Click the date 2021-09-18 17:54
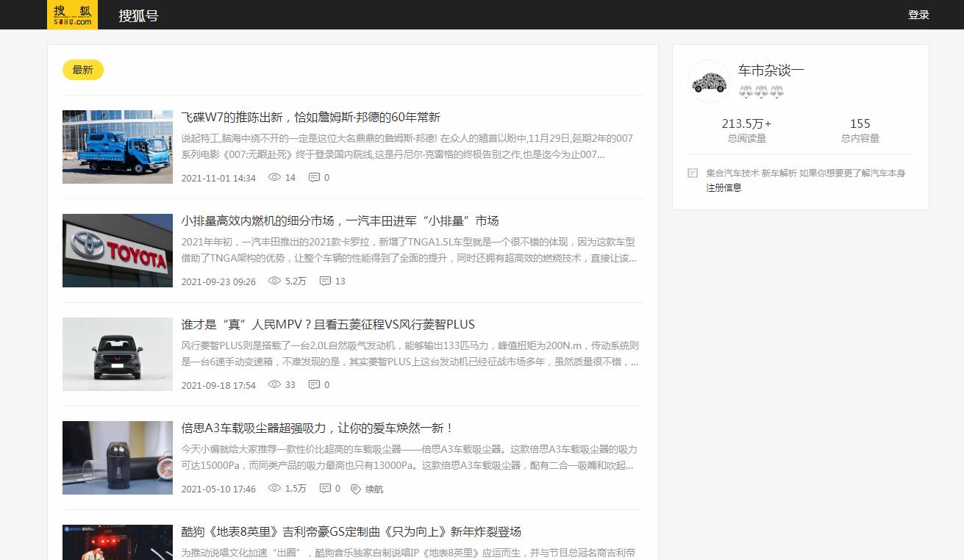 (x=218, y=385)
